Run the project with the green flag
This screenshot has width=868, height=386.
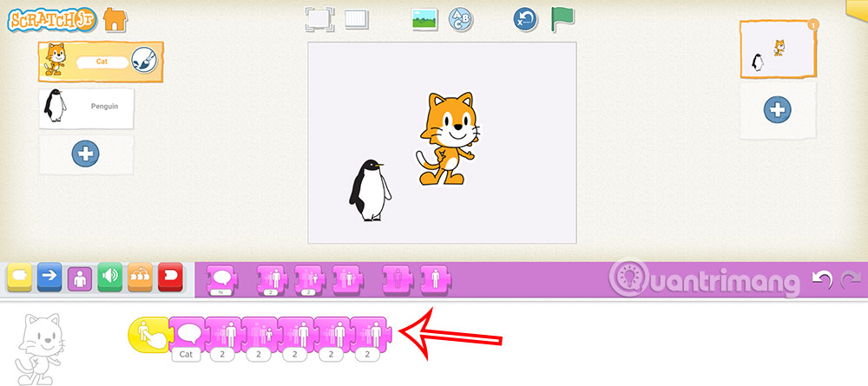pyautogui.click(x=562, y=19)
